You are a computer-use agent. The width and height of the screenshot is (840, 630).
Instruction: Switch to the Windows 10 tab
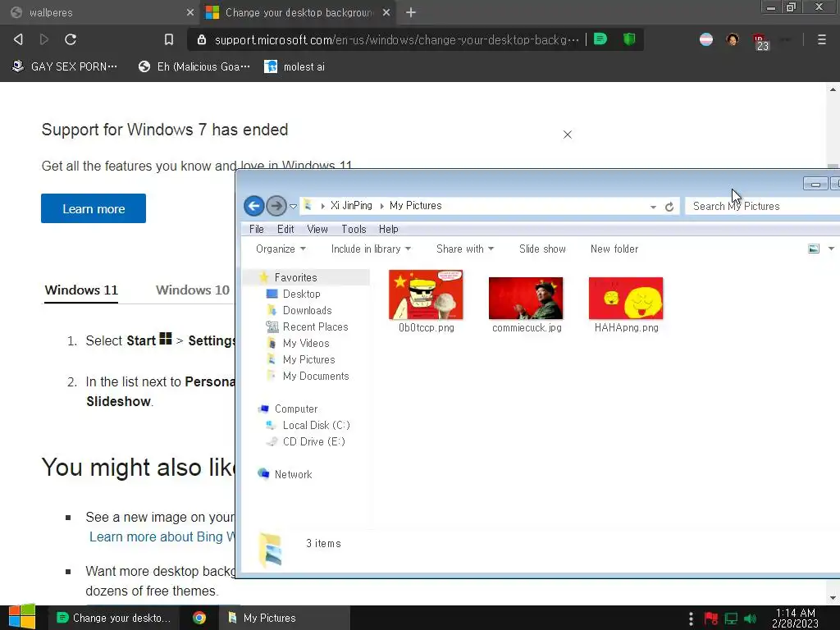pyautogui.click(x=192, y=290)
